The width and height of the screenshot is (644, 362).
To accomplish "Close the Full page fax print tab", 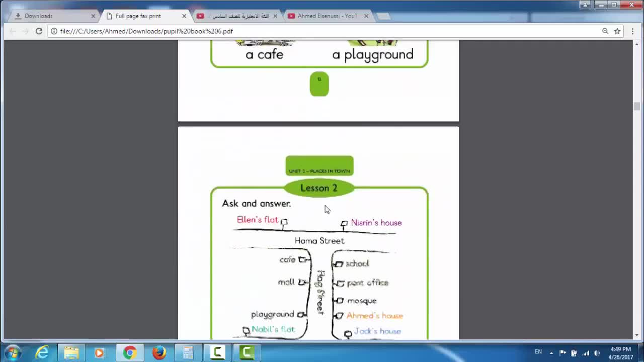I will coord(184,16).
